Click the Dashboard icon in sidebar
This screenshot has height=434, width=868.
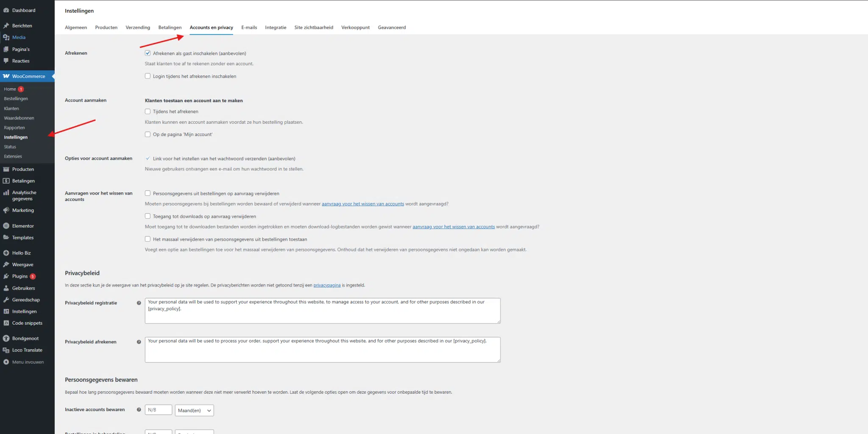coord(6,10)
